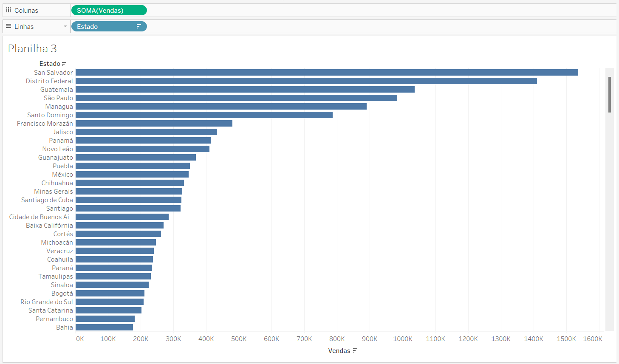Click the Rio Grande do Sul row label
This screenshot has width=619, height=364.
click(x=47, y=302)
